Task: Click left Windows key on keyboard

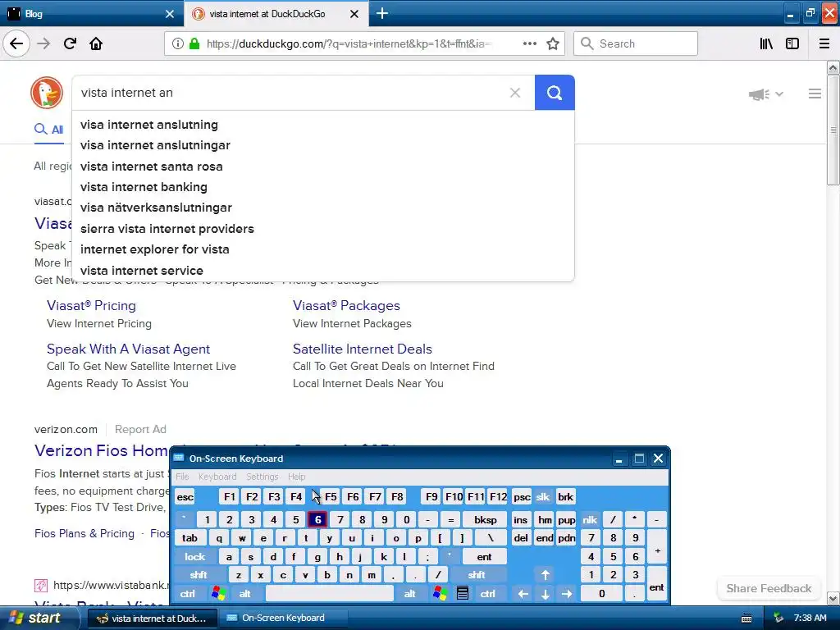Action: [218, 594]
